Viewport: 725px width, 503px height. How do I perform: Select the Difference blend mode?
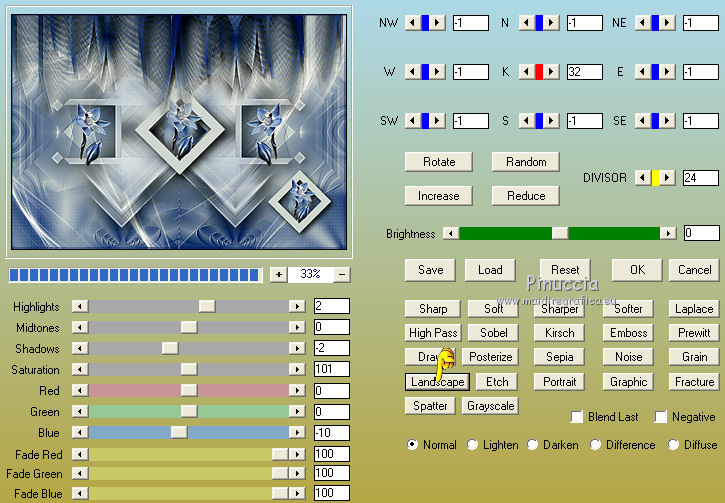point(595,444)
